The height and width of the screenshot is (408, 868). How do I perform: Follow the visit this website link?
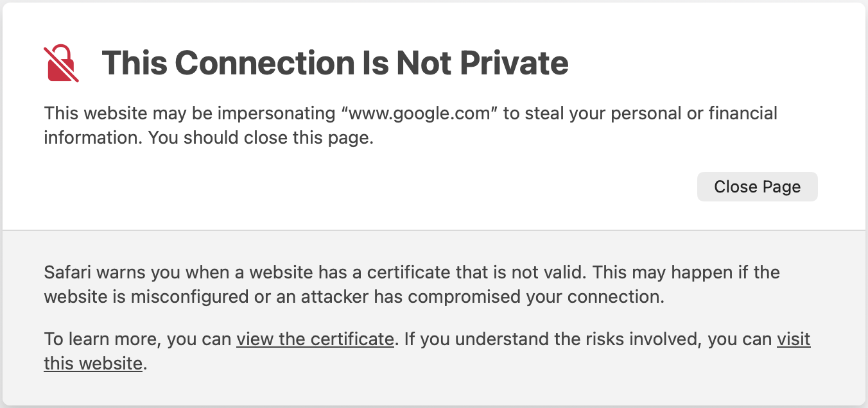point(794,339)
